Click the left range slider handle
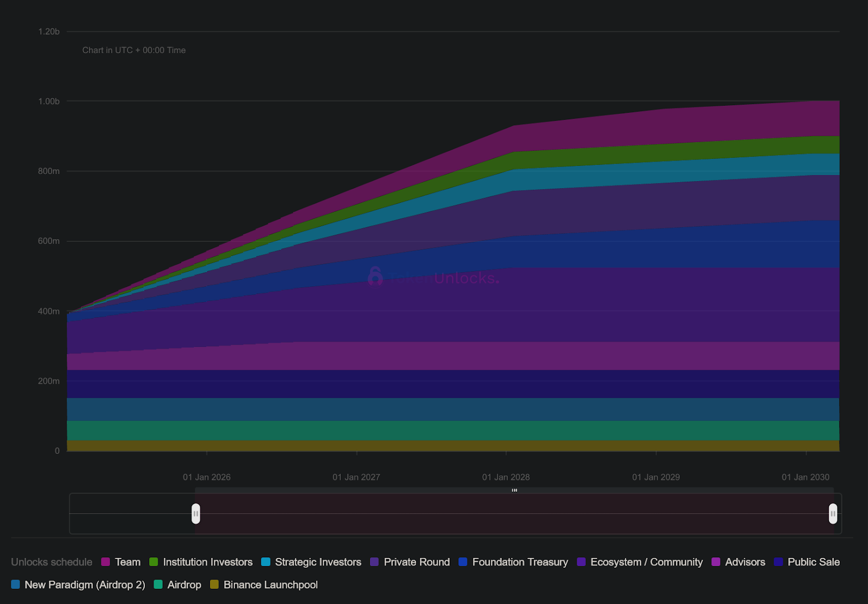 196,513
